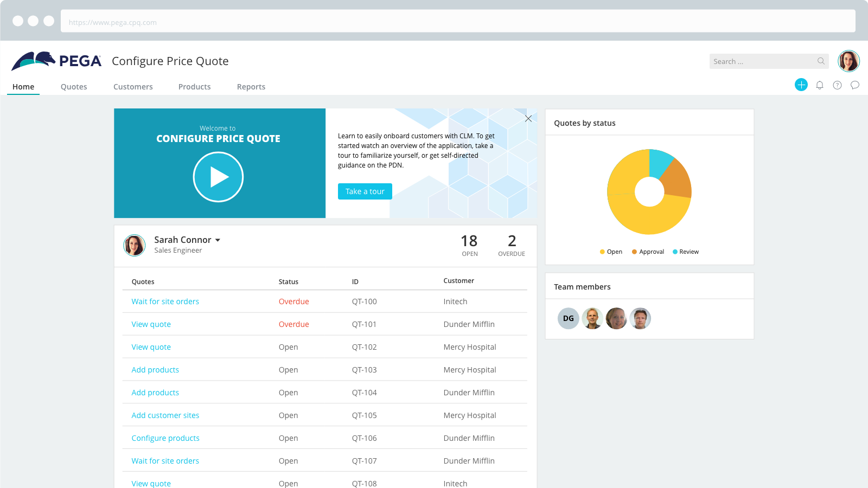Open View quote link for QT-101

coord(151,324)
